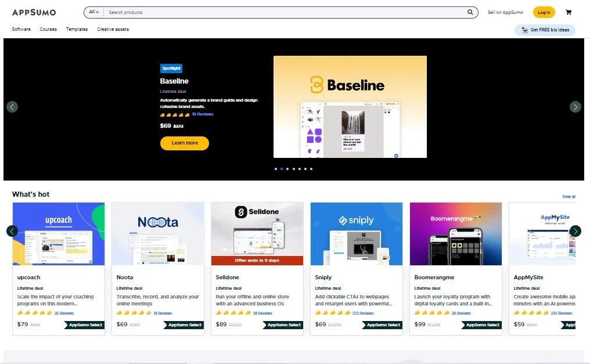Image resolution: width=590 pixels, height=364 pixels.
Task: Open the Courses menu
Action: 48,29
